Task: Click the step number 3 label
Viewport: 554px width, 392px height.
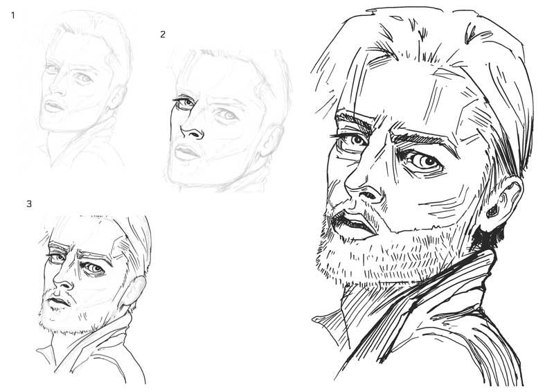Action: [x=29, y=204]
